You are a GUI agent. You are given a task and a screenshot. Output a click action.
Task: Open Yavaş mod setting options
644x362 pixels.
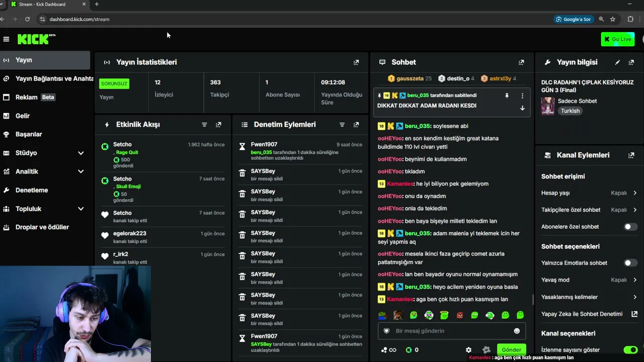(589, 280)
